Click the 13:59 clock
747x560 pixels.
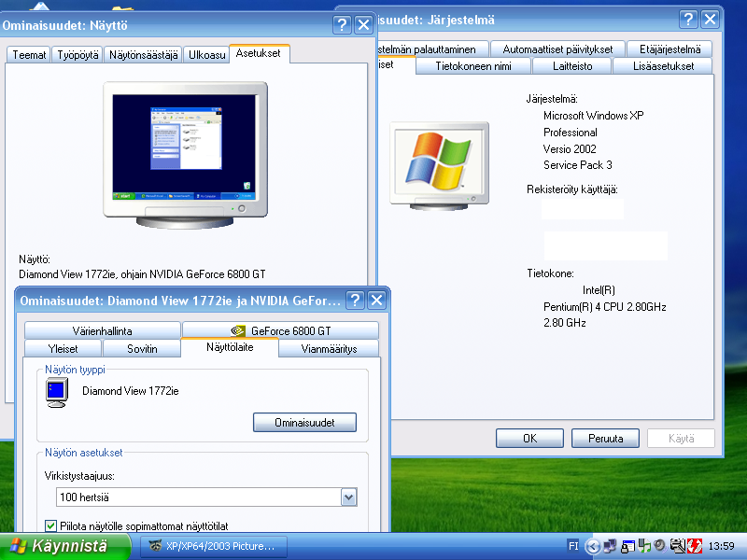pyautogui.click(x=721, y=546)
